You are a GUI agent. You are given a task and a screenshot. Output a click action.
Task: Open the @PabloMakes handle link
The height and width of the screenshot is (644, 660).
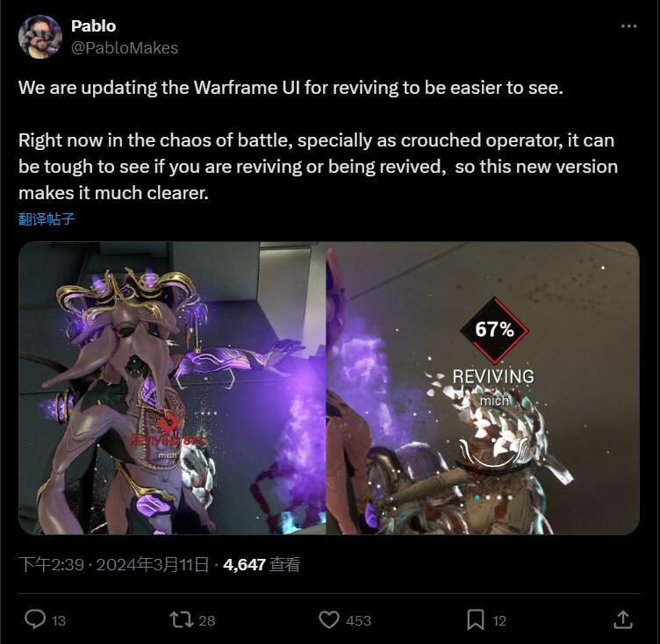tap(125, 48)
